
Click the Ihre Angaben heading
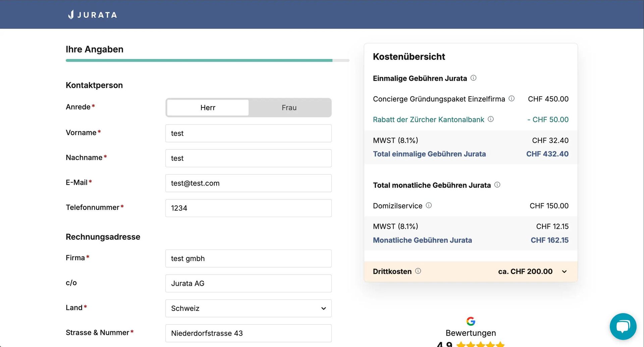point(95,49)
